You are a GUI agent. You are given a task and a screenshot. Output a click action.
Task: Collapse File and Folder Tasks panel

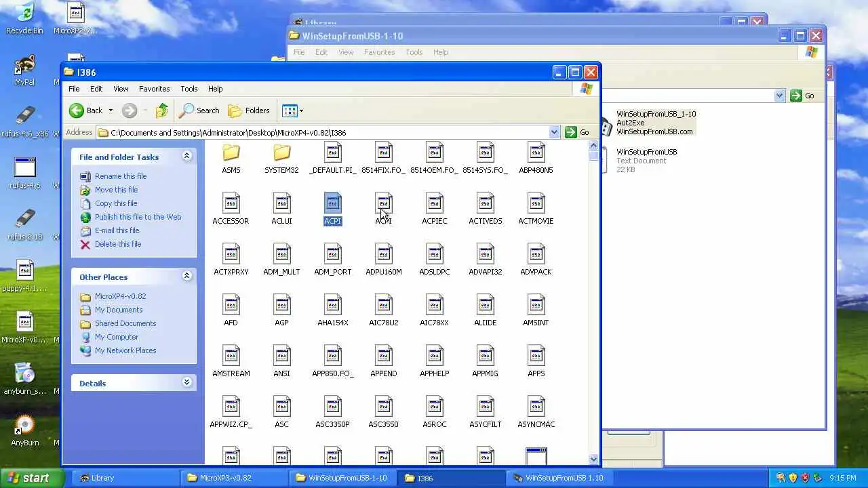pyautogui.click(x=186, y=157)
